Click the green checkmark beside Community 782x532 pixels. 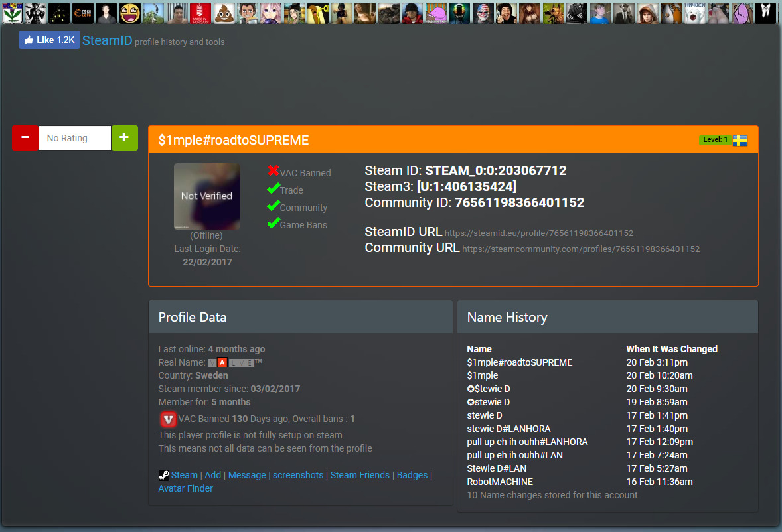pos(274,206)
